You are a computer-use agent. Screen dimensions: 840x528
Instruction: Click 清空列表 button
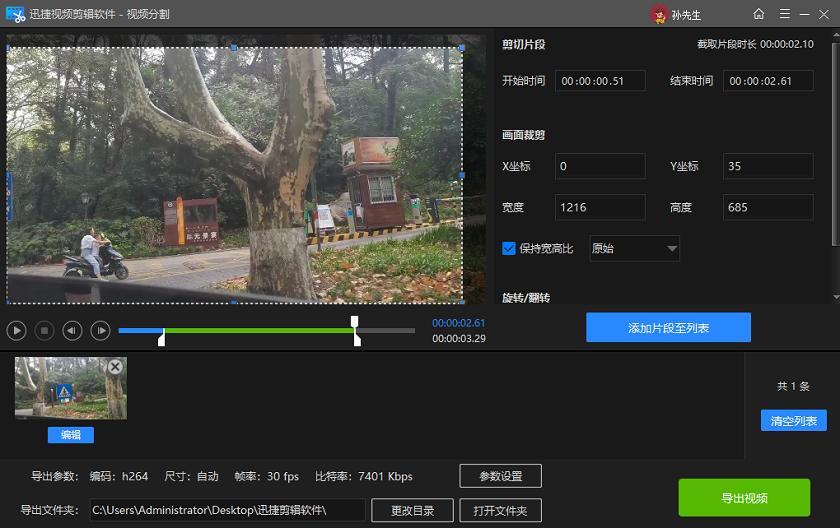[x=793, y=421]
